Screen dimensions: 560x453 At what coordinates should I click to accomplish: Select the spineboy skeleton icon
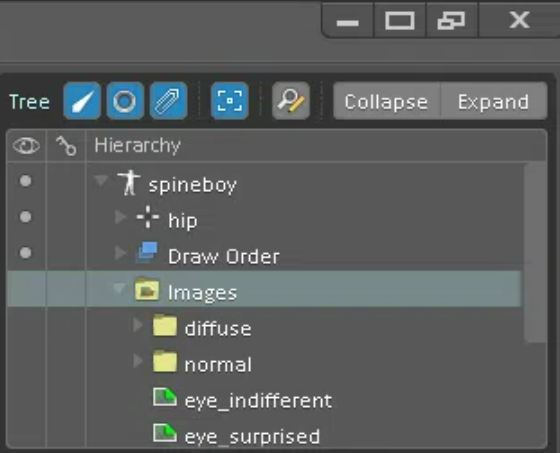point(129,183)
